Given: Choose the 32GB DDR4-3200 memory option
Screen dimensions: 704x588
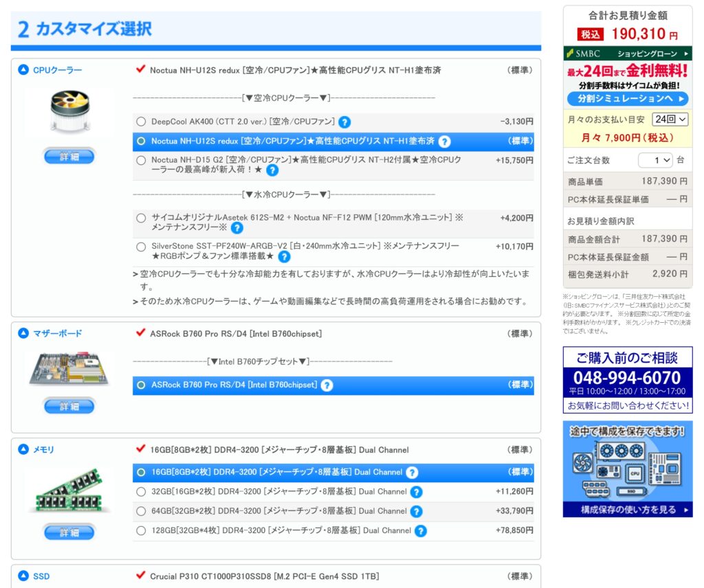Looking at the screenshot, I should coord(141,492).
